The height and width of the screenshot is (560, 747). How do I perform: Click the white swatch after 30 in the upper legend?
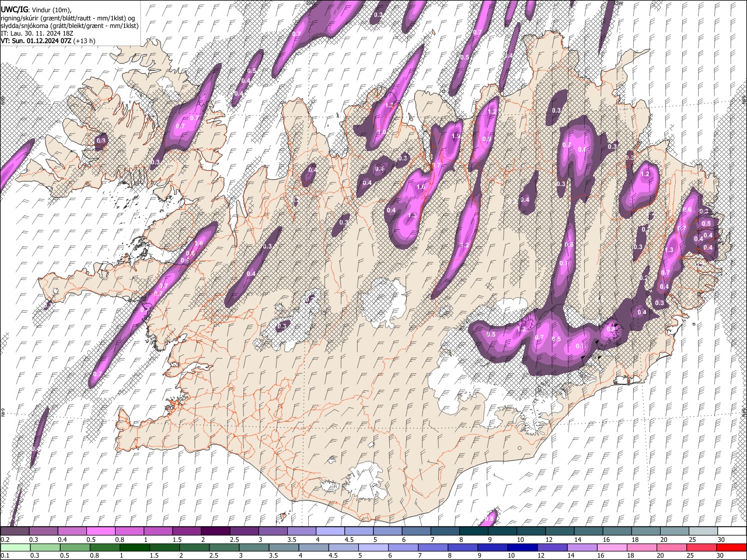[731, 531]
